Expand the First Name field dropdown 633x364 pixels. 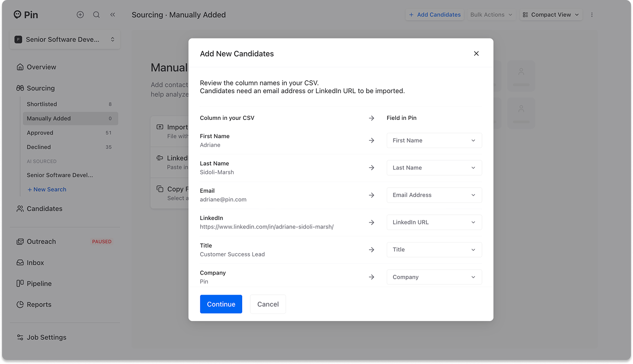point(434,141)
